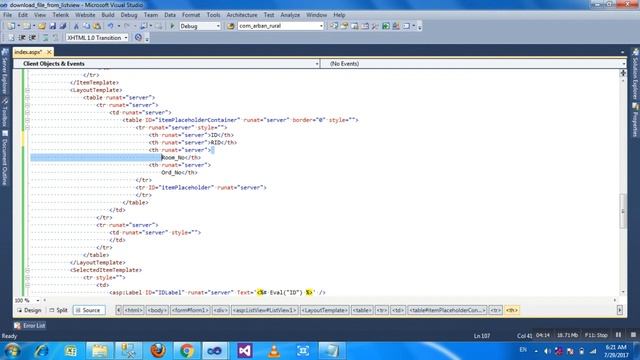Click the Undo arrow icon
Viewport: 640px width, 360px height.
[x=110, y=26]
